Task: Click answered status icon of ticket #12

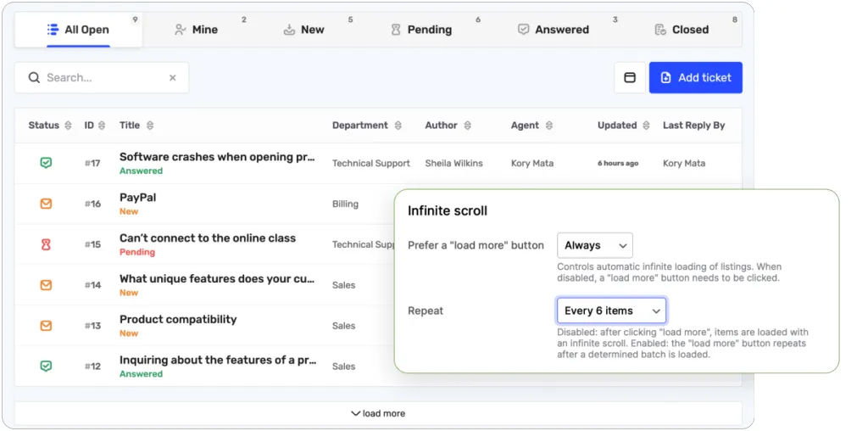Action: coord(46,367)
